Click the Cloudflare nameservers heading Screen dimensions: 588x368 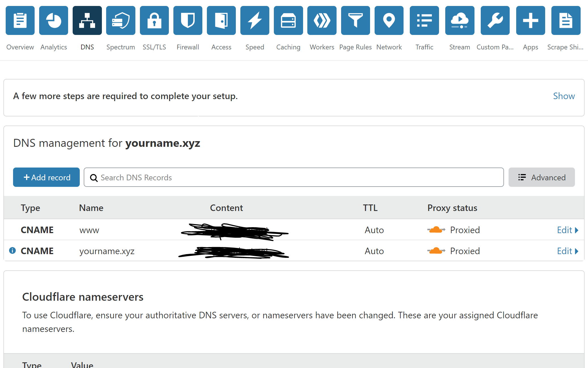click(83, 297)
